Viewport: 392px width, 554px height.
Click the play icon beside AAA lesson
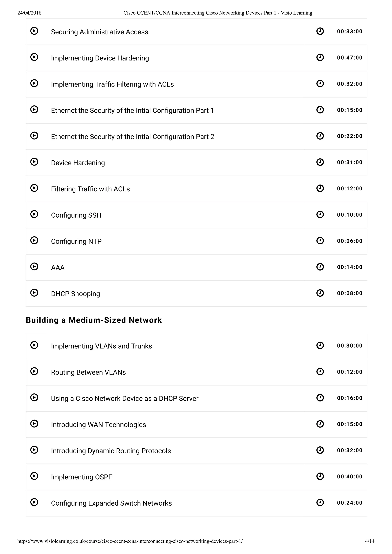(34, 266)
